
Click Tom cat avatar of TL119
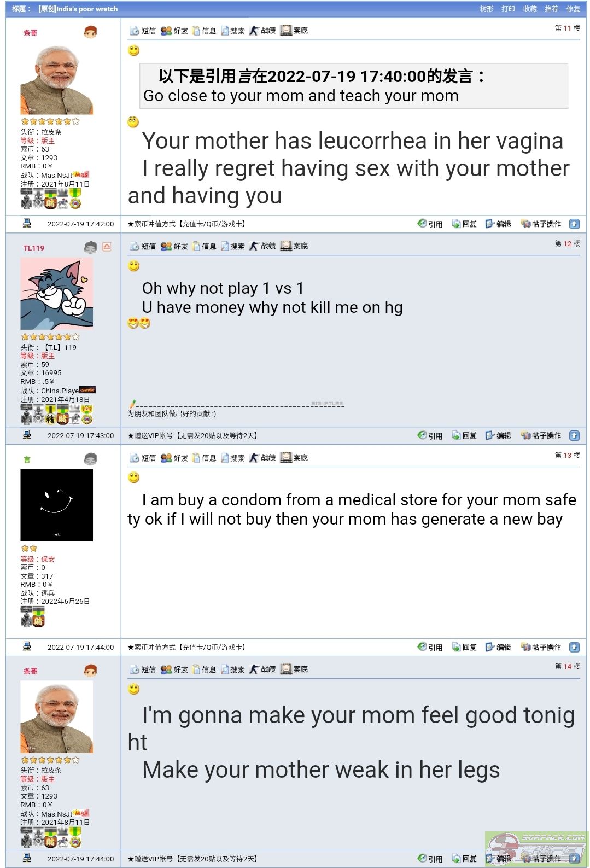(57, 294)
